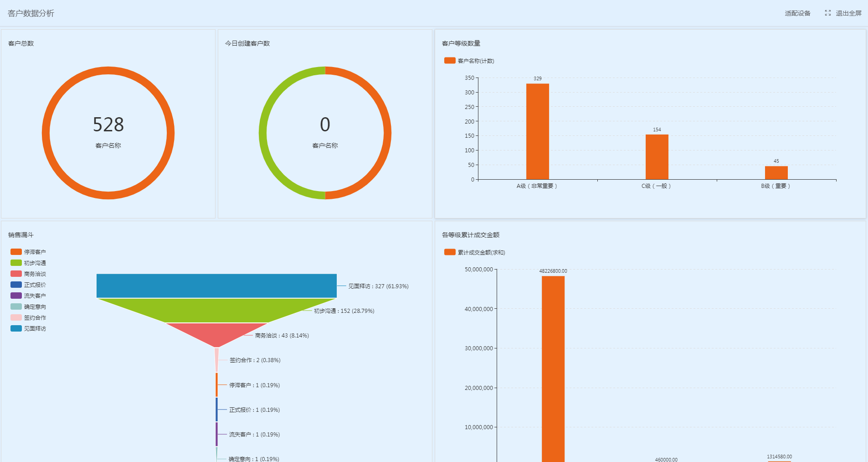Click the 流失客户 purple funnel sliver
This screenshot has height=462, width=868.
tap(216, 434)
